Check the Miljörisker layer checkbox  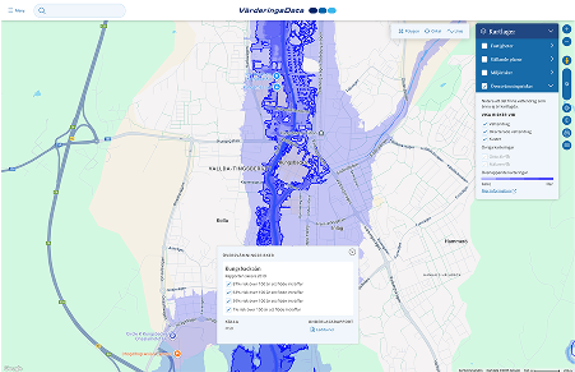[x=484, y=73]
